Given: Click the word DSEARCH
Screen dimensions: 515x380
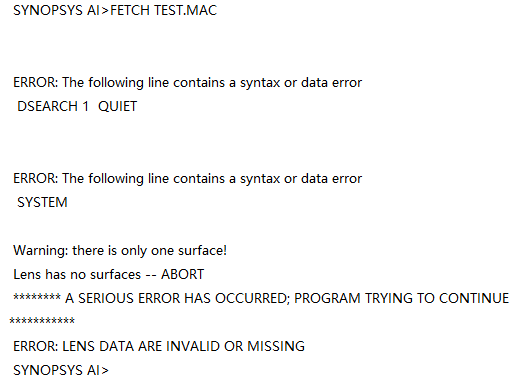Looking at the screenshot, I should 48,106.
